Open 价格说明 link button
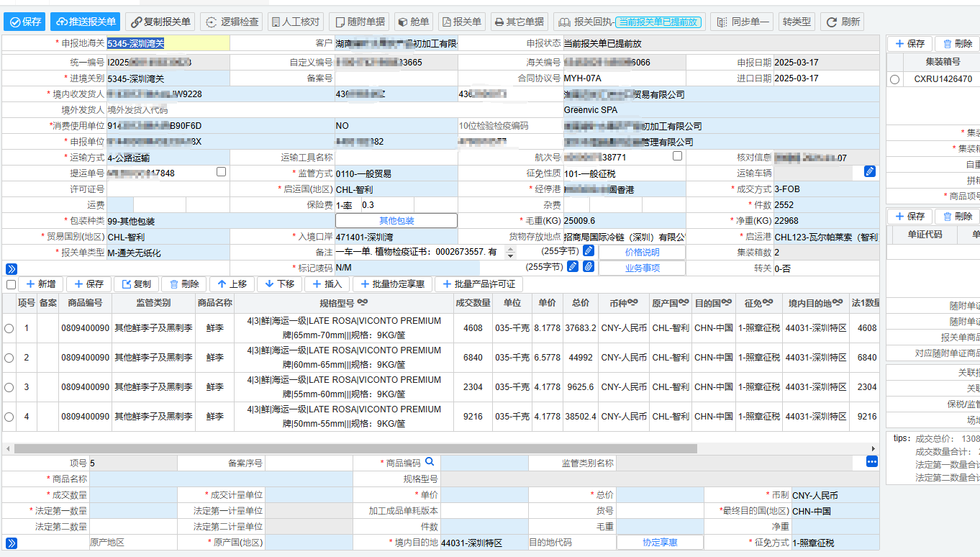The height and width of the screenshot is (557, 980). coord(642,252)
